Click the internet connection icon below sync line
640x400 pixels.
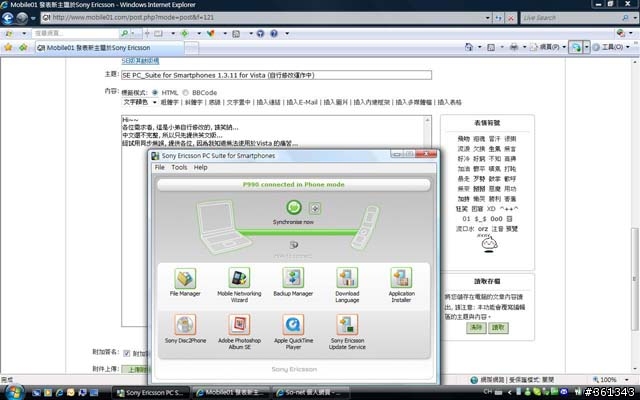tap(293, 244)
